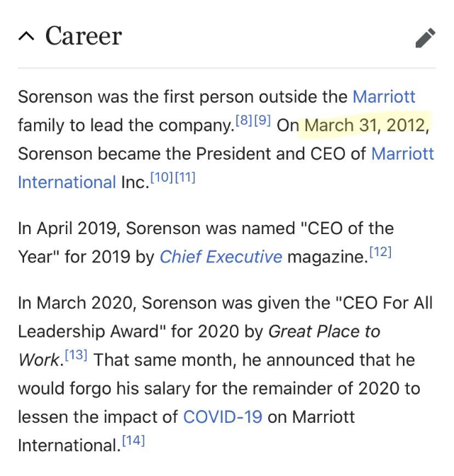Click the 'In April 2019' paragraph start
454x476 pixels.
pos(67,228)
